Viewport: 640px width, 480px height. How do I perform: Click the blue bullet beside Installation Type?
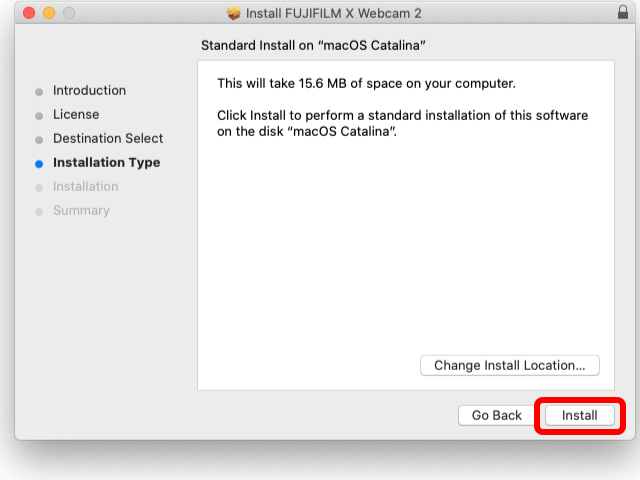coord(39,164)
